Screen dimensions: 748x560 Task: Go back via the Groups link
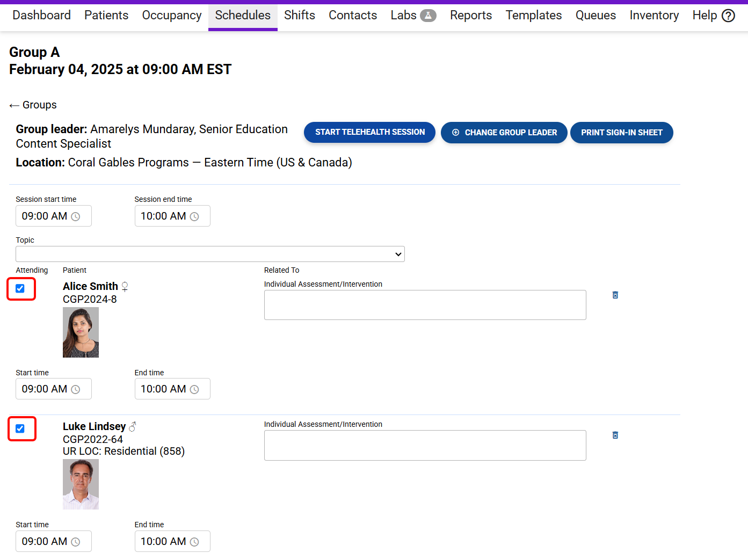click(33, 105)
